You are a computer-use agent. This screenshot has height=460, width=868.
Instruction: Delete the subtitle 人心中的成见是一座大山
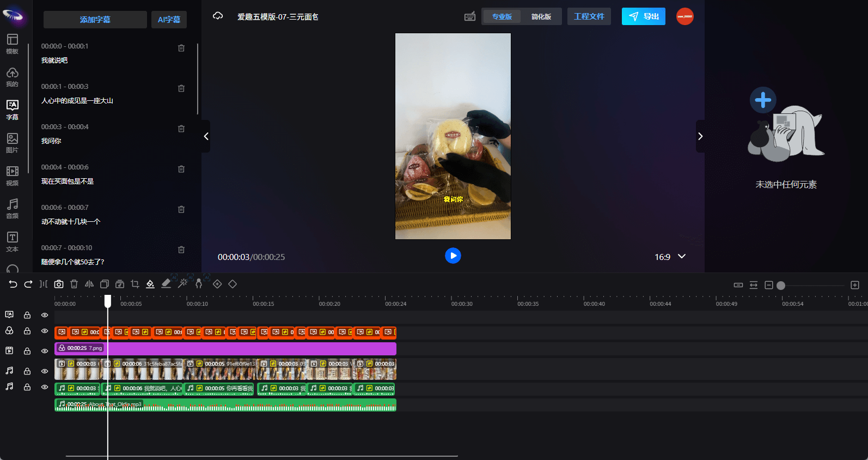(181, 88)
